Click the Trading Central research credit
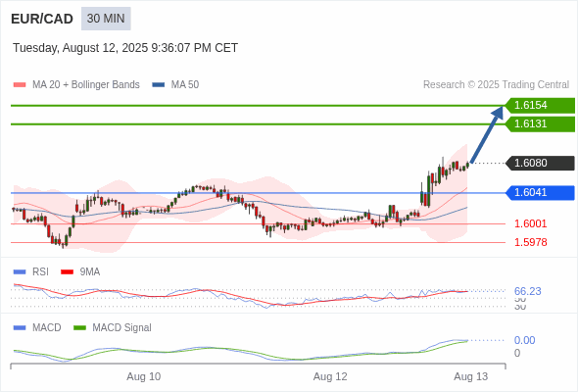The image size is (578, 392). coord(496,85)
